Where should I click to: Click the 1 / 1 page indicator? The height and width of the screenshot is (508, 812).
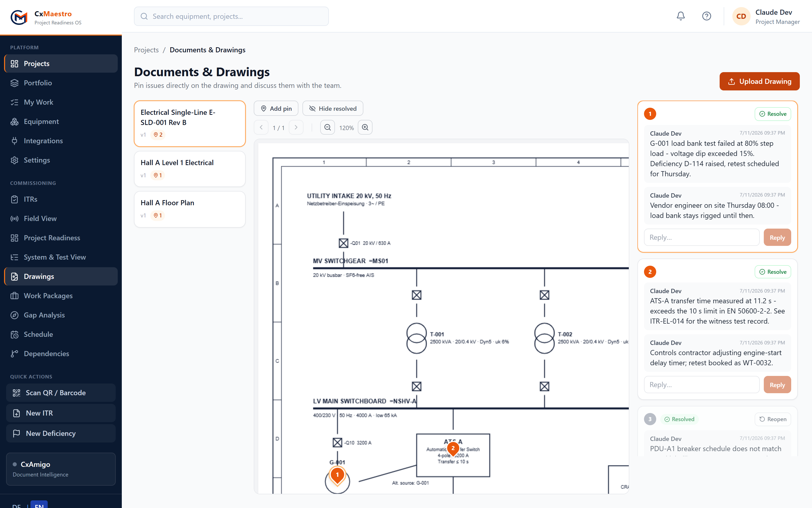(279, 128)
